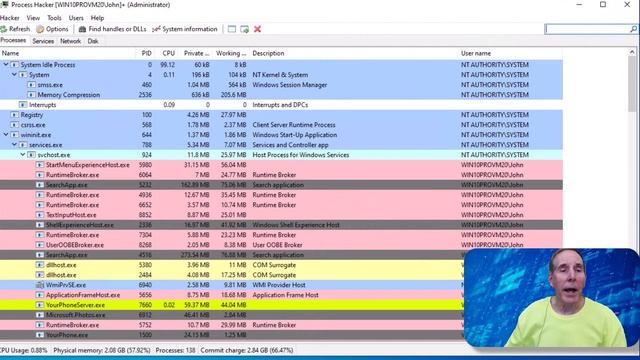Click the Interrupts row icon
Screen dimensions: 640x360
23,105
